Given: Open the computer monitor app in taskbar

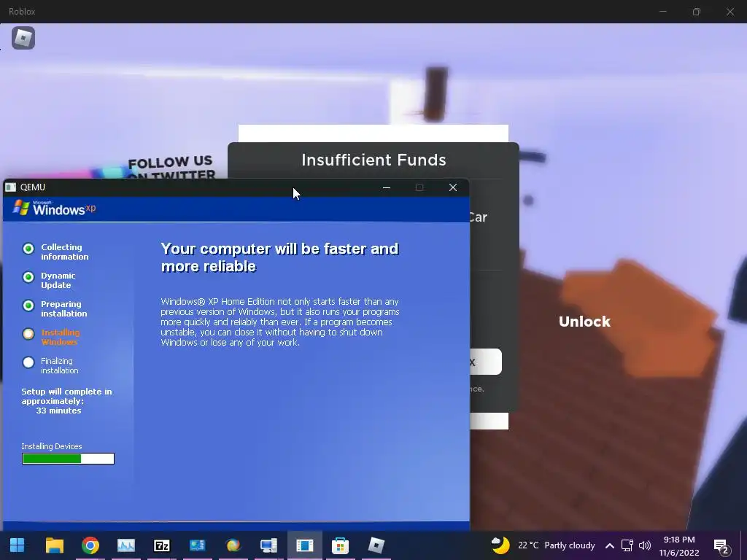Looking at the screenshot, I should 268,545.
